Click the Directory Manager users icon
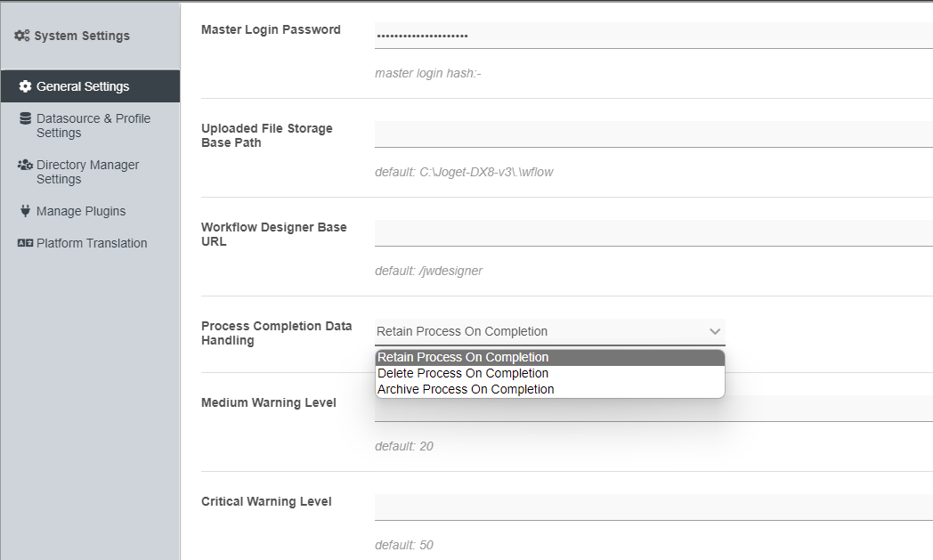Viewport: 933px width, 560px height. coord(25,165)
